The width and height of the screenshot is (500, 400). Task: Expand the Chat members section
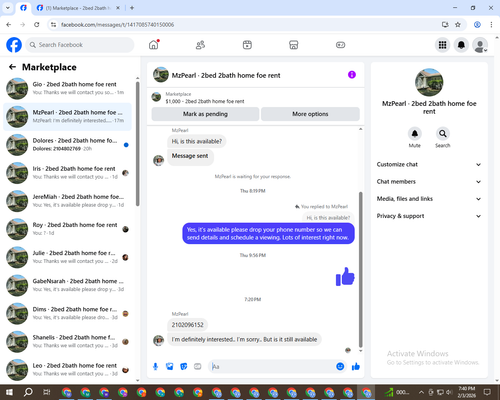(429, 182)
